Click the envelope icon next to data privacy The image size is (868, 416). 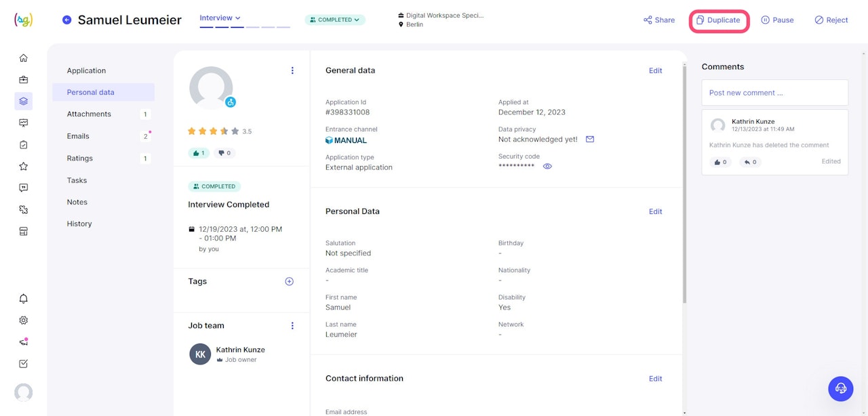pos(589,140)
